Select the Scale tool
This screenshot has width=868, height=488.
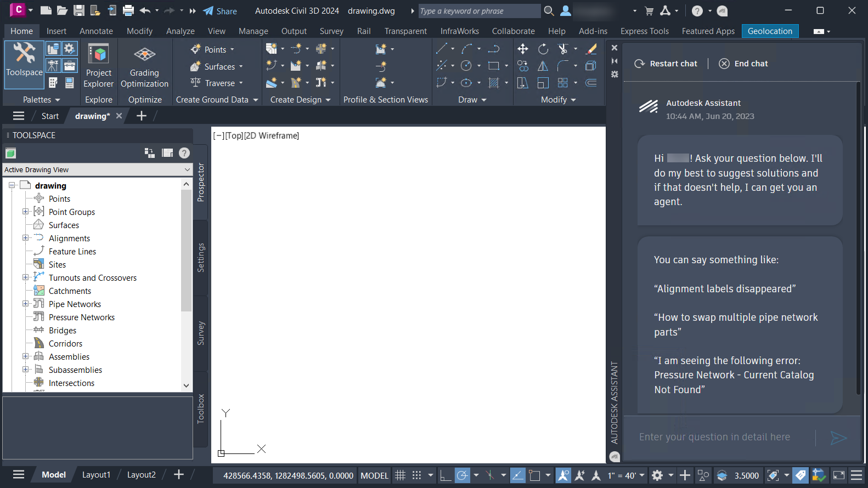click(x=543, y=83)
